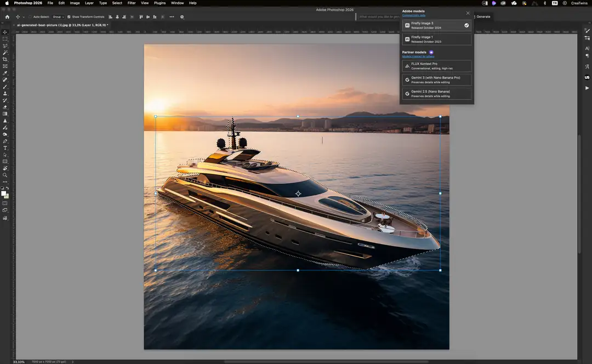This screenshot has width=592, height=364.
Task: Pick the Magic Wand tool
Action: (5, 53)
